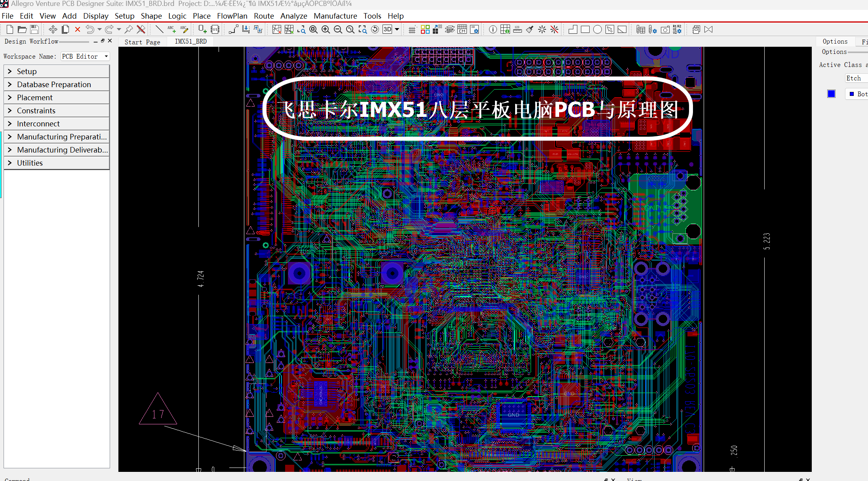Click the U1 component chip icon
Image resolution: width=868 pixels, height=481 pixels.
(215, 29)
